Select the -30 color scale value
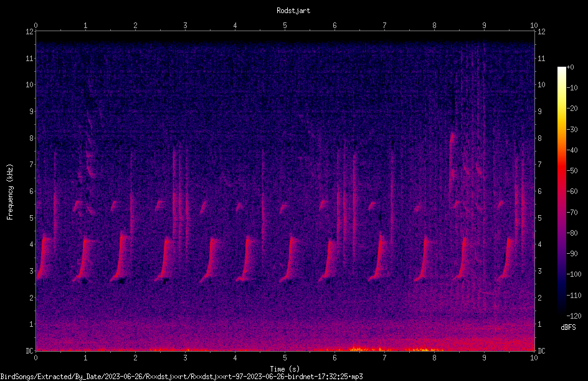Image resolution: width=588 pixels, height=381 pixels. (572, 130)
